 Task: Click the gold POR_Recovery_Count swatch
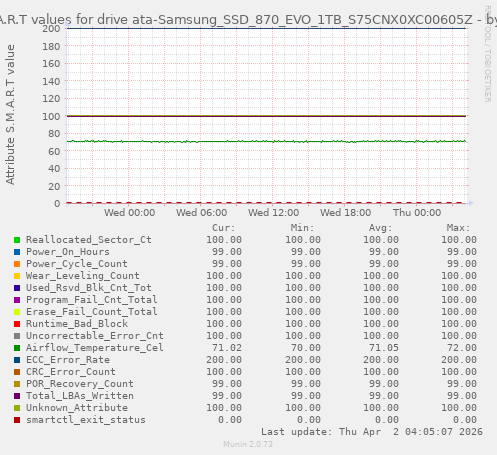coord(17,384)
